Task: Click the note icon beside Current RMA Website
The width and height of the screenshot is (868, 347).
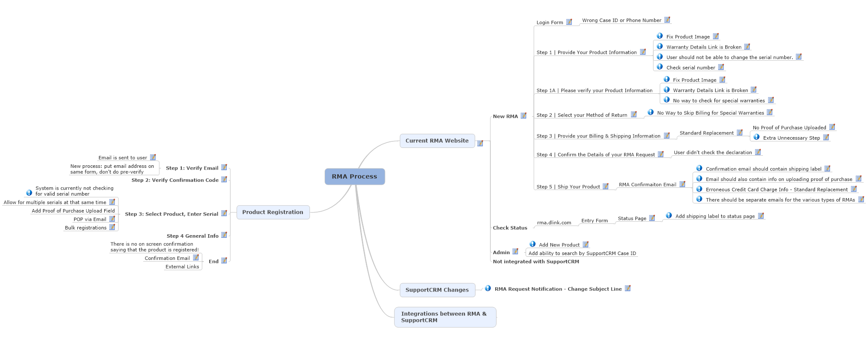Action: point(480,143)
